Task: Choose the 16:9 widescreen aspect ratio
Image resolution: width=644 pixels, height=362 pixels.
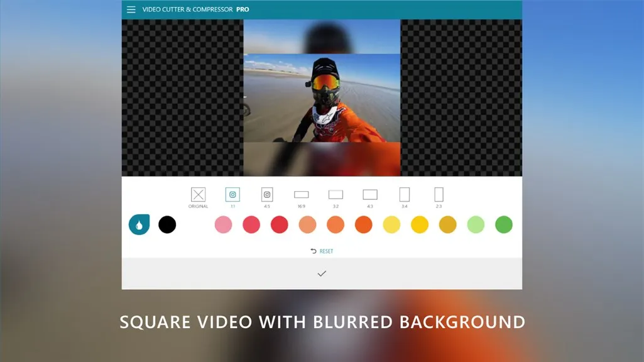Action: click(301, 195)
